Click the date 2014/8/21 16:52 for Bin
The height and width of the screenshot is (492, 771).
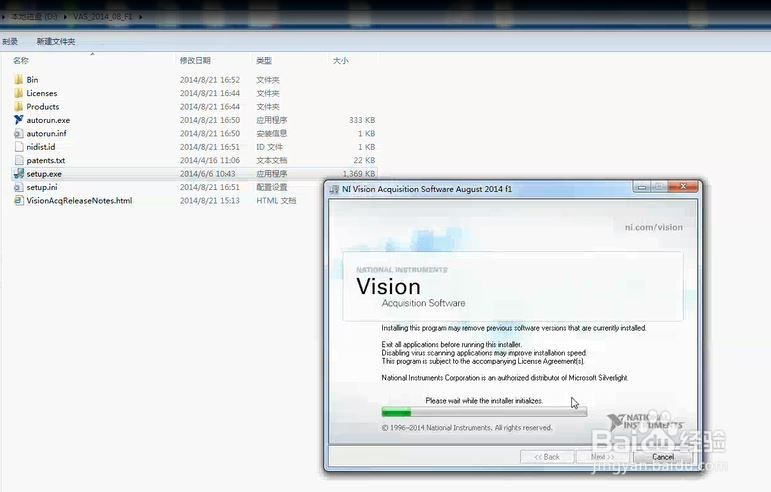(x=210, y=80)
